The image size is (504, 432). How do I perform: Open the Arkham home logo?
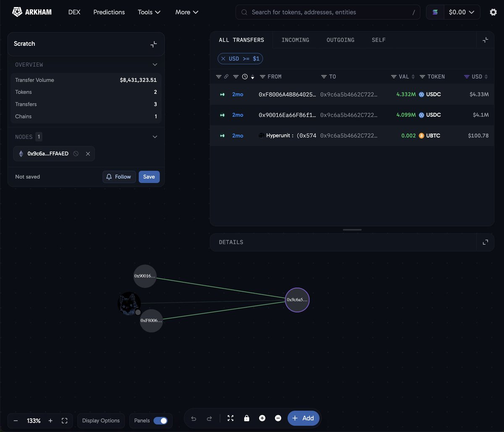click(x=31, y=12)
